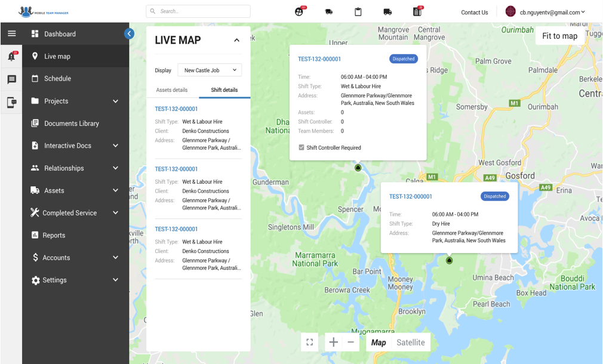Screen dimensions: 603x364
Task: Toggle Shift Controller Required checkbox
Action: pyautogui.click(x=301, y=147)
